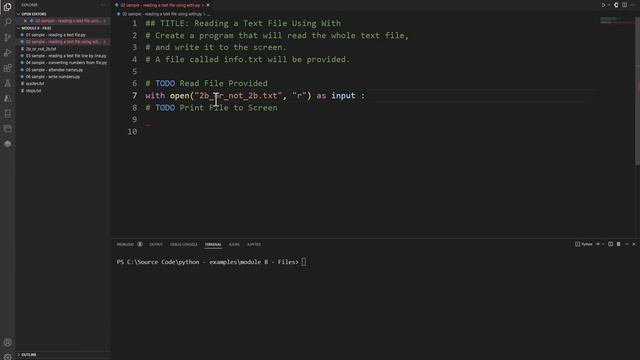Switch to the Debug Console tab
640x360 pixels.
pos(184,244)
